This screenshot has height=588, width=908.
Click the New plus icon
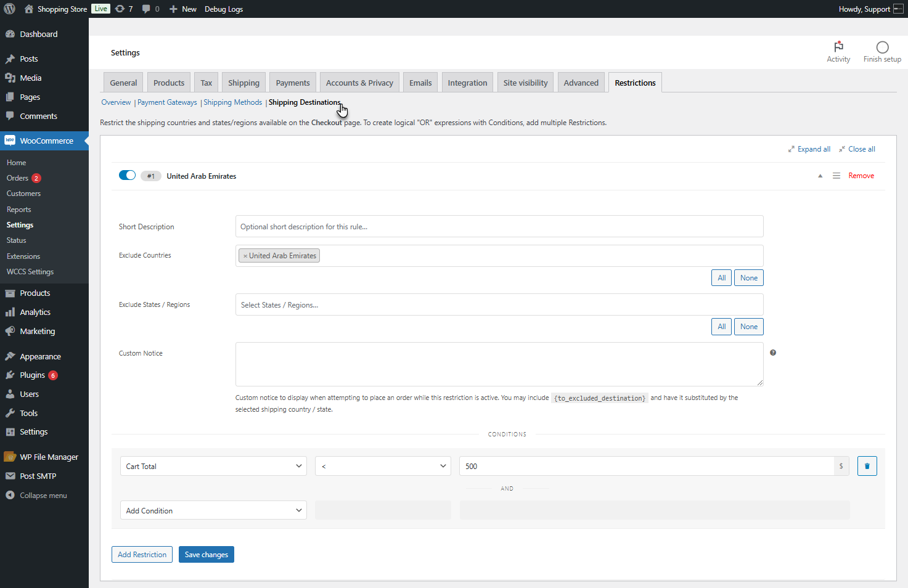[173, 9]
